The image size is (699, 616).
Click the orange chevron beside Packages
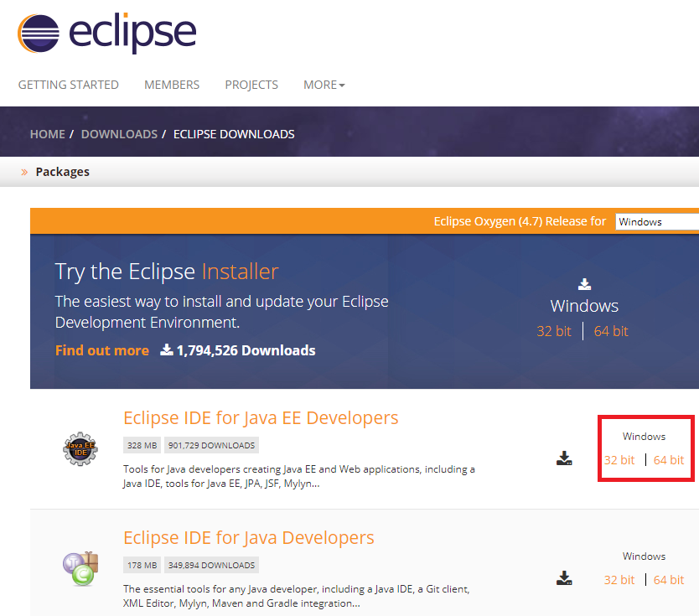(24, 172)
